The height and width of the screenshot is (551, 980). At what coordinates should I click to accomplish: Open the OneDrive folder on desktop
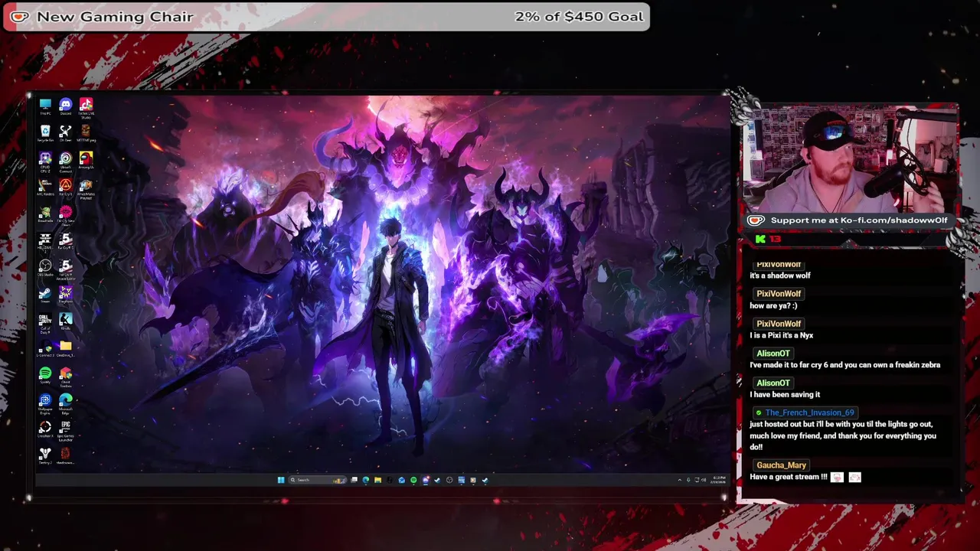coord(66,349)
